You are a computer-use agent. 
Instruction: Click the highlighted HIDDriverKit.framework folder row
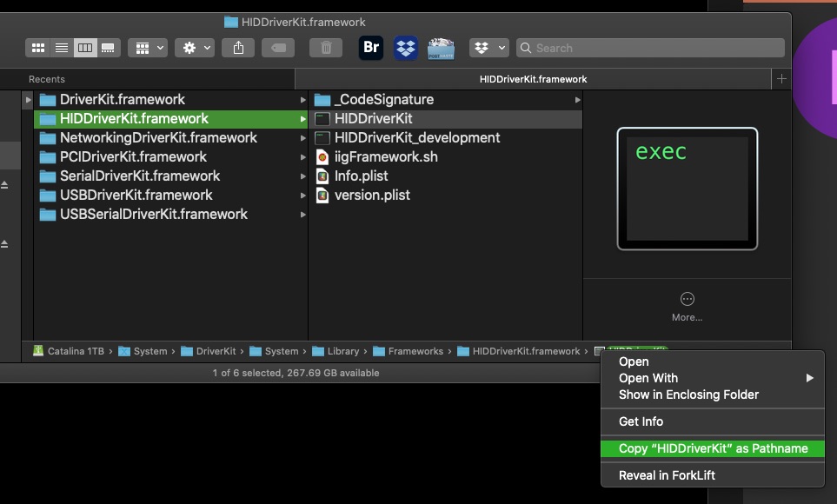[171, 118]
